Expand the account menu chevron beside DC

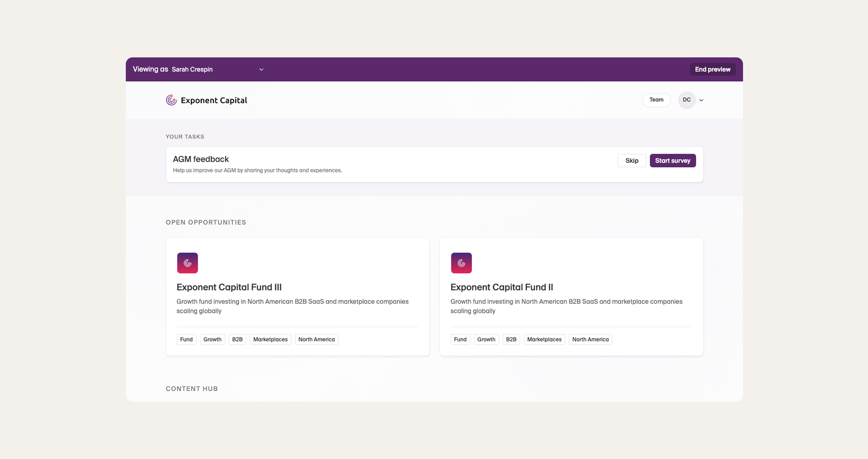(x=701, y=100)
